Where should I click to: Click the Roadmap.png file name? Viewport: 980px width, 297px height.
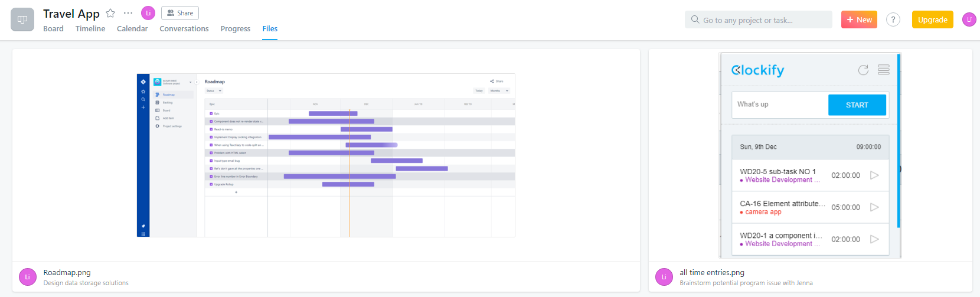click(x=67, y=272)
